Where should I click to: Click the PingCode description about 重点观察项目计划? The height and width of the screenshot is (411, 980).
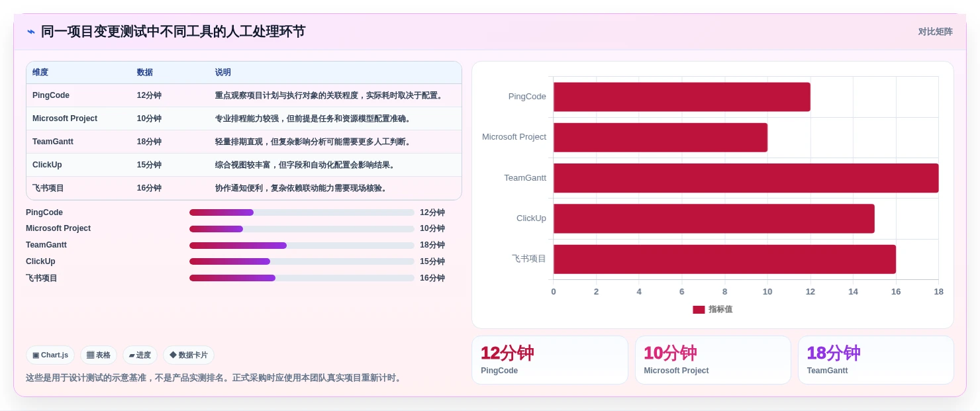330,95
